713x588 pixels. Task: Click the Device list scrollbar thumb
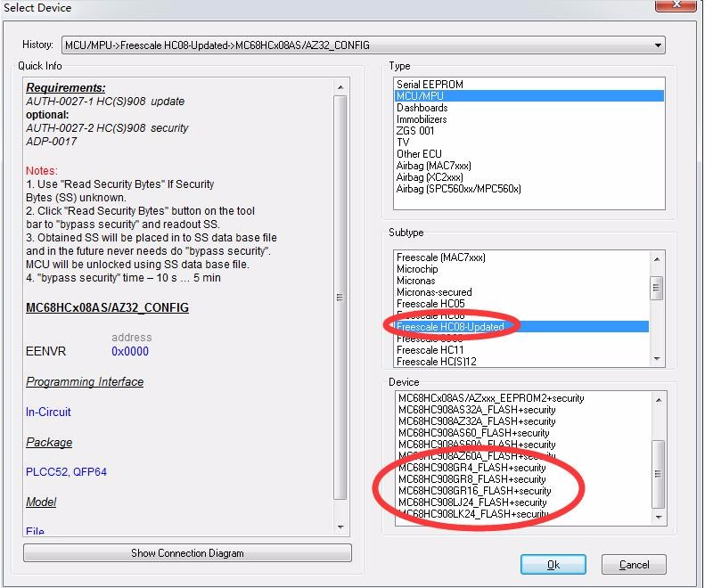pos(659,474)
